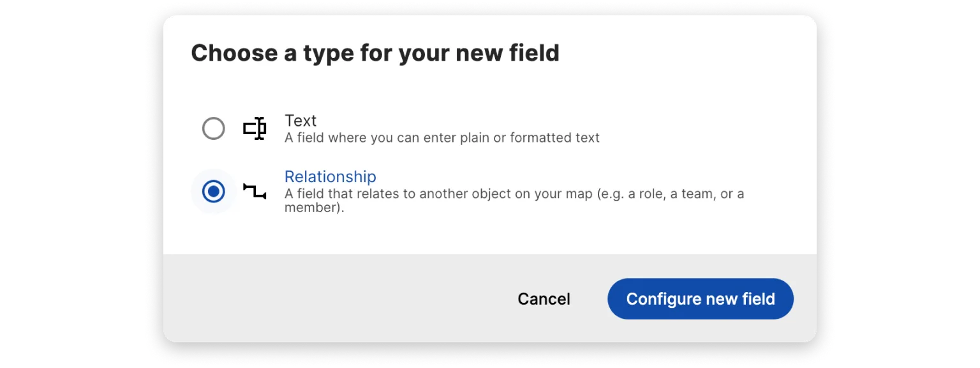Click the selected Relationship radio button
This screenshot has height=368, width=980.
(x=213, y=191)
